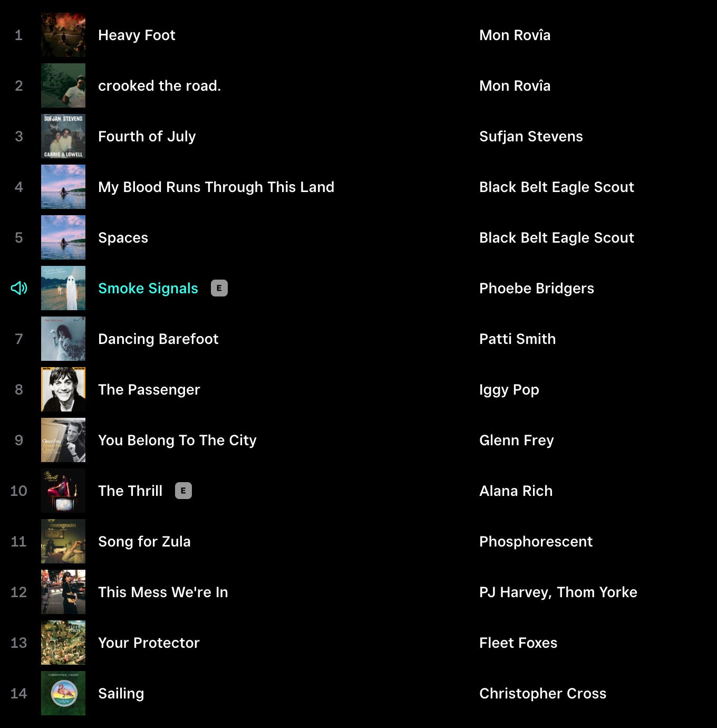The height and width of the screenshot is (728, 717).
Task: Open the Heavy Foot album artwork
Action: 63,35
